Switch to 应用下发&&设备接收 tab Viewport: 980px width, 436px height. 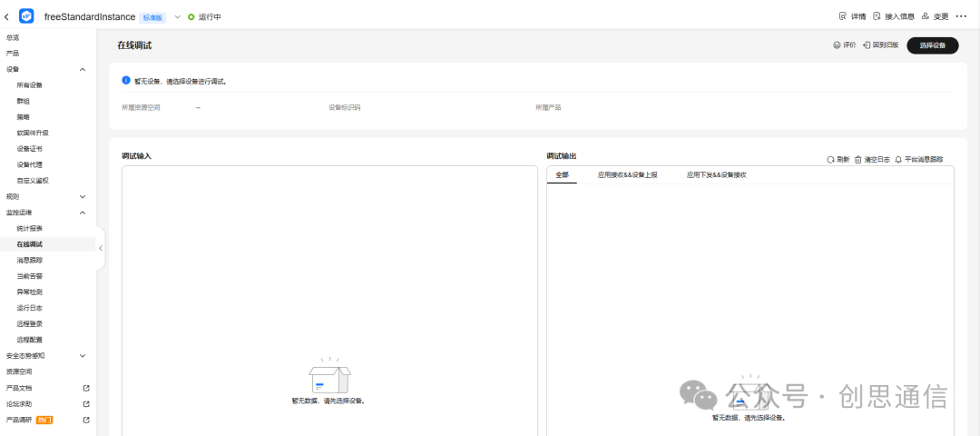[716, 175]
